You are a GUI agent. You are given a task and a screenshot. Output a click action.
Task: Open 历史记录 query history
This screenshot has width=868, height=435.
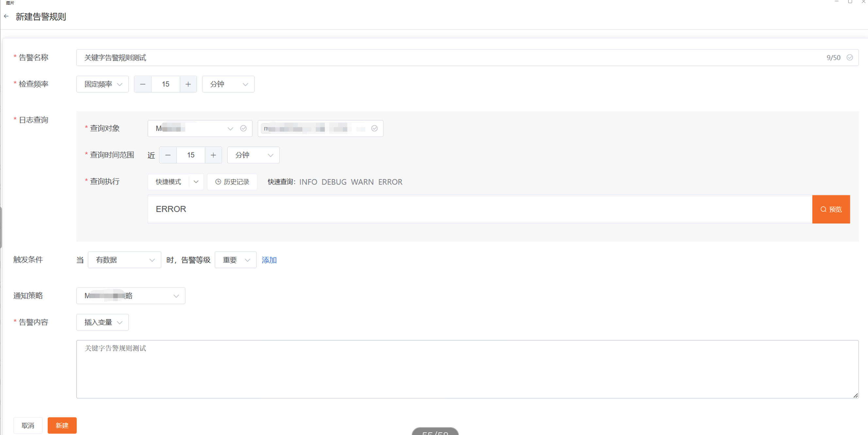232,182
